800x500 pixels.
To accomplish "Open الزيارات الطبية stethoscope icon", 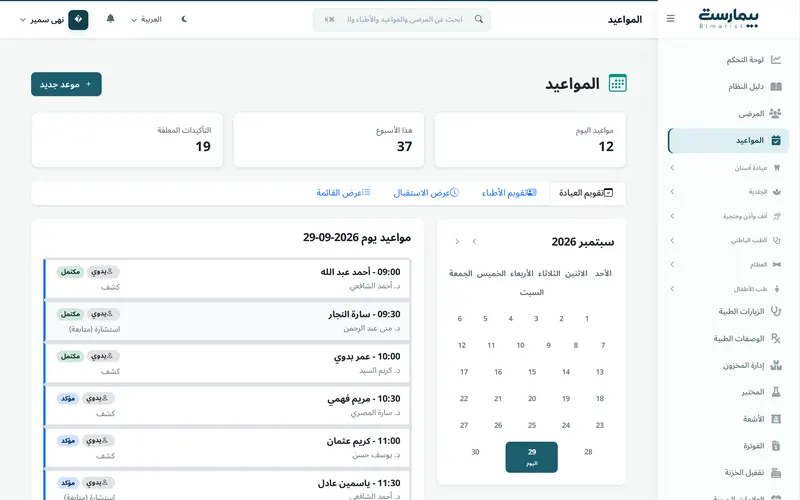I will (x=776, y=311).
